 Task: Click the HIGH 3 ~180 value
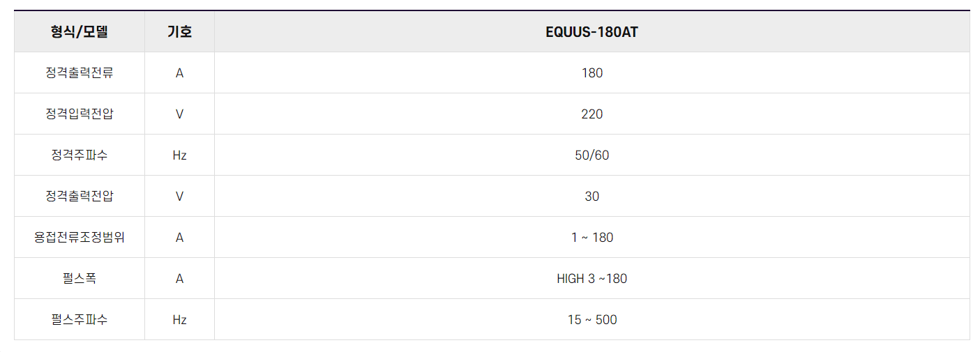pos(591,278)
